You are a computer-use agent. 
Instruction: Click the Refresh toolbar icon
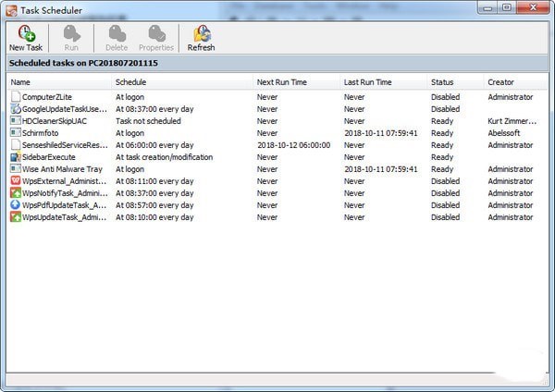pos(201,33)
